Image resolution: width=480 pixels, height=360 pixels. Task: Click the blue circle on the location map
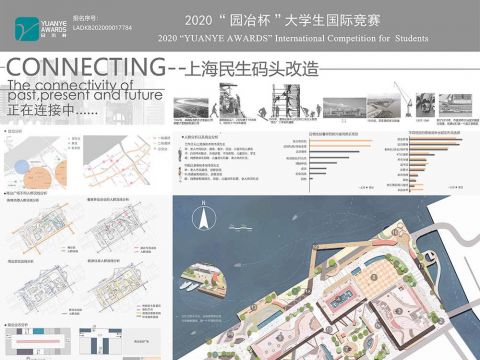click(22, 167)
